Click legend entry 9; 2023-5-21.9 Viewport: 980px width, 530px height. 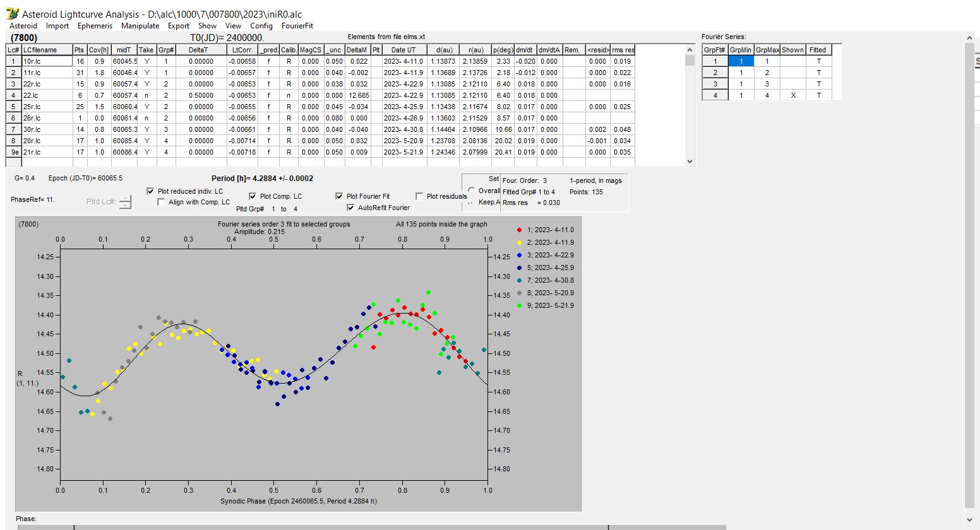pos(551,305)
